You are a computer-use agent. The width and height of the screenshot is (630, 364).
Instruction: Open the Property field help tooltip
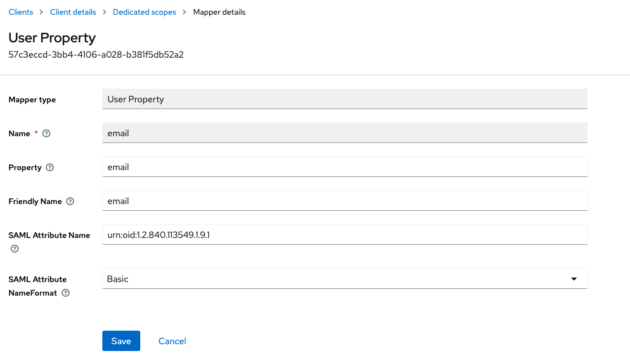pos(50,168)
